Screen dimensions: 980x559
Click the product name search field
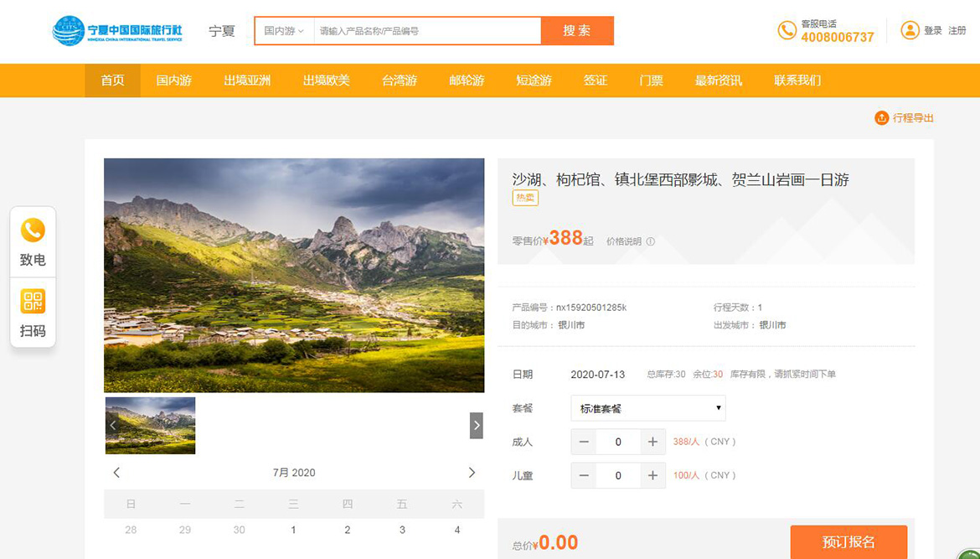point(427,31)
